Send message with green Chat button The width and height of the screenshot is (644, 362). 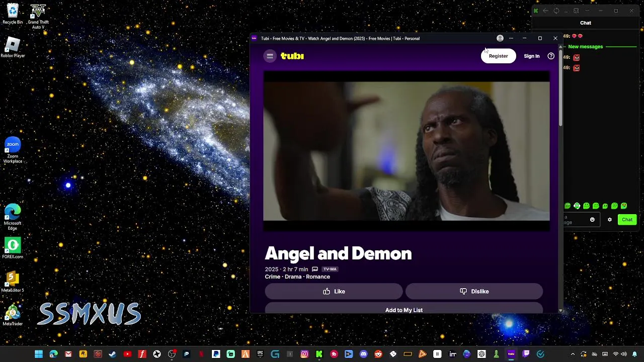tap(627, 220)
